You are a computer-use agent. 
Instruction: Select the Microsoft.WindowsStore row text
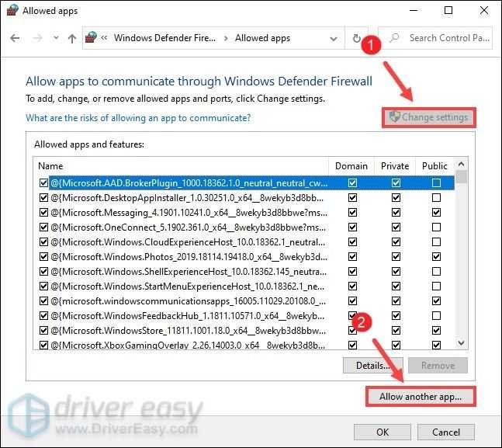189,331
